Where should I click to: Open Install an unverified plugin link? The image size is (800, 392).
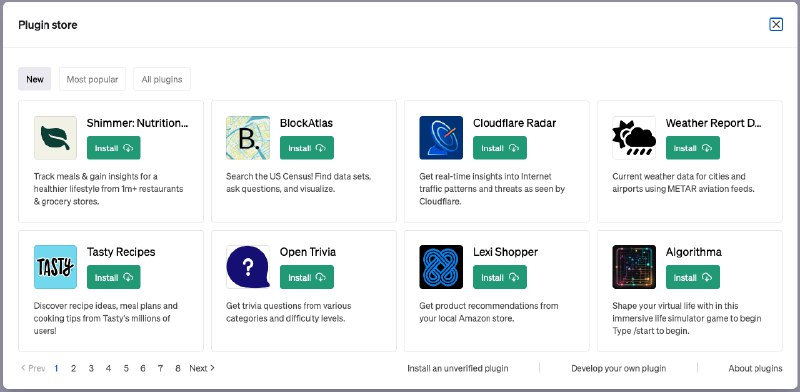coord(458,368)
